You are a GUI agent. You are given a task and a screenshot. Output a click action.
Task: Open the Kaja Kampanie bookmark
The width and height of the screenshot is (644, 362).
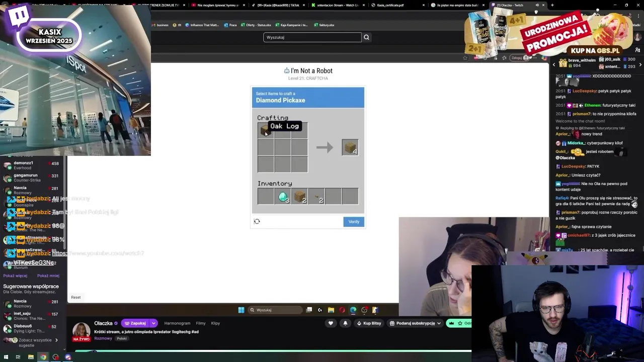(x=291, y=25)
